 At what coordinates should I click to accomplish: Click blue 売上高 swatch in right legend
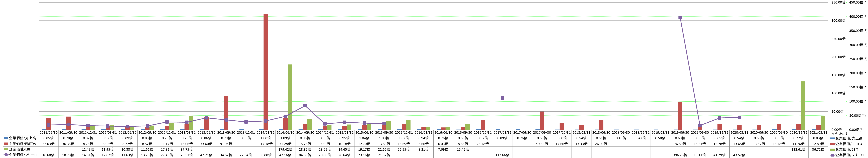click(x=832, y=138)
